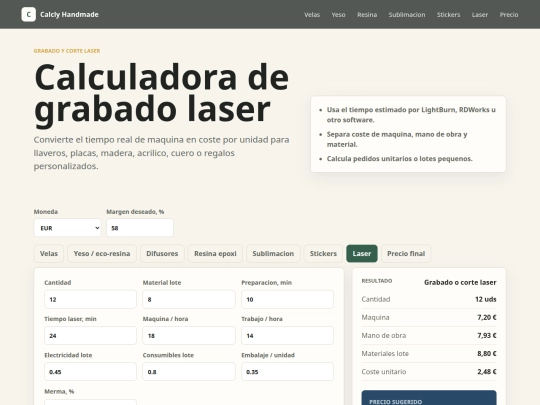Focus the Electricidad lote input field
Viewport: 540px width, 405px height.
90,372
